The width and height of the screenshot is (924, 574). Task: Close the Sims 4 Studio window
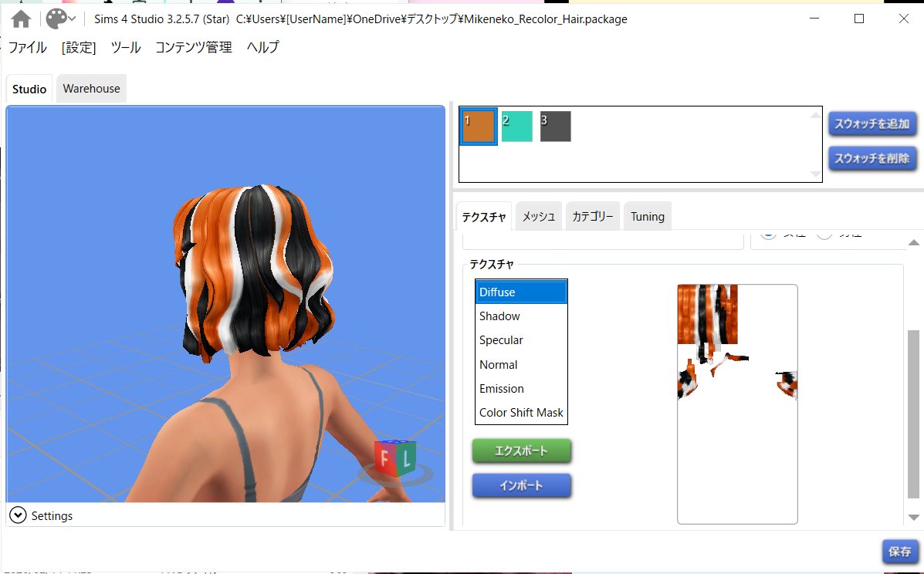pos(903,19)
